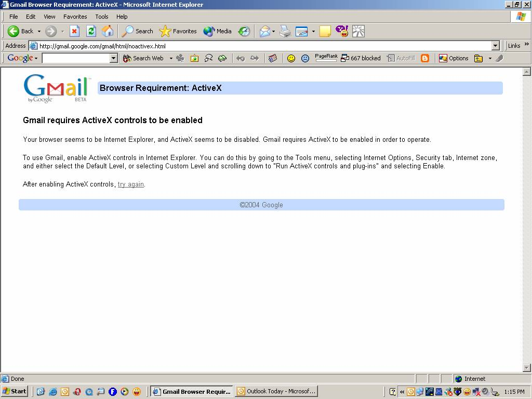Vote with the happy smiley face
The height and width of the screenshot is (399, 532).
coord(291,58)
